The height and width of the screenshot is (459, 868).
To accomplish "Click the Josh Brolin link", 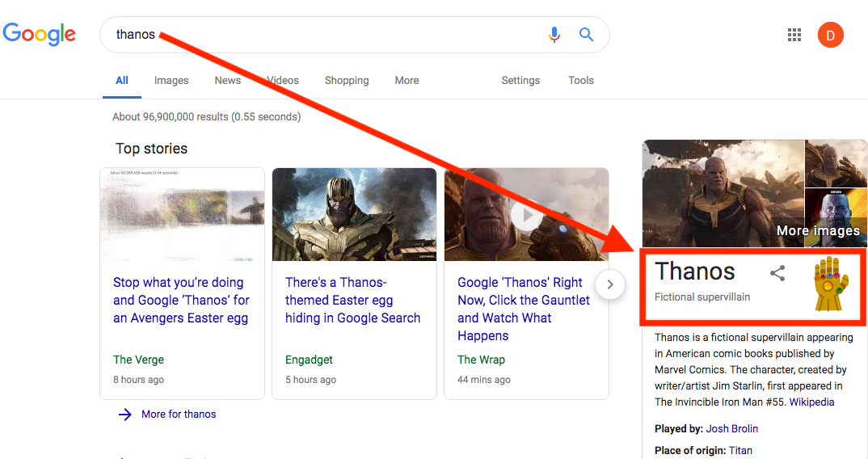I will click(x=732, y=428).
